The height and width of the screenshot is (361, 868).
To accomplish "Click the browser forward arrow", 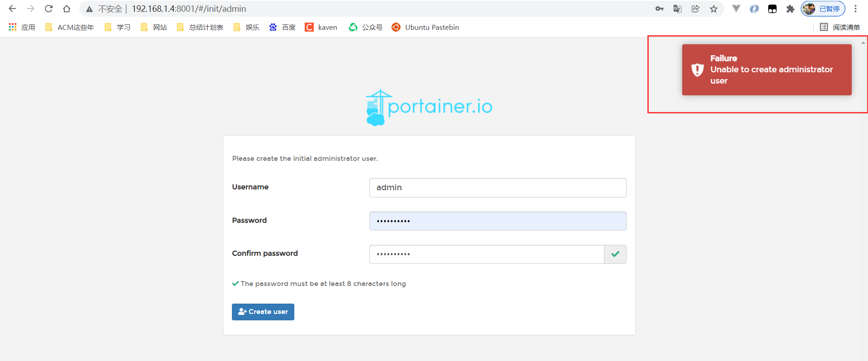I will [x=30, y=9].
